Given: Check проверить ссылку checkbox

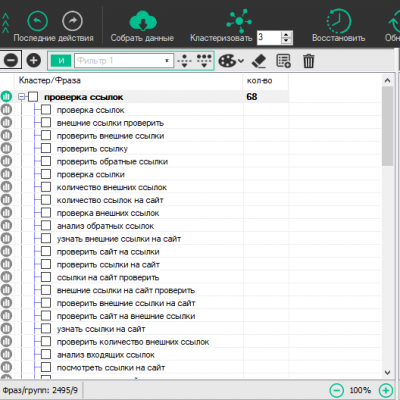Looking at the screenshot, I should (46, 148).
